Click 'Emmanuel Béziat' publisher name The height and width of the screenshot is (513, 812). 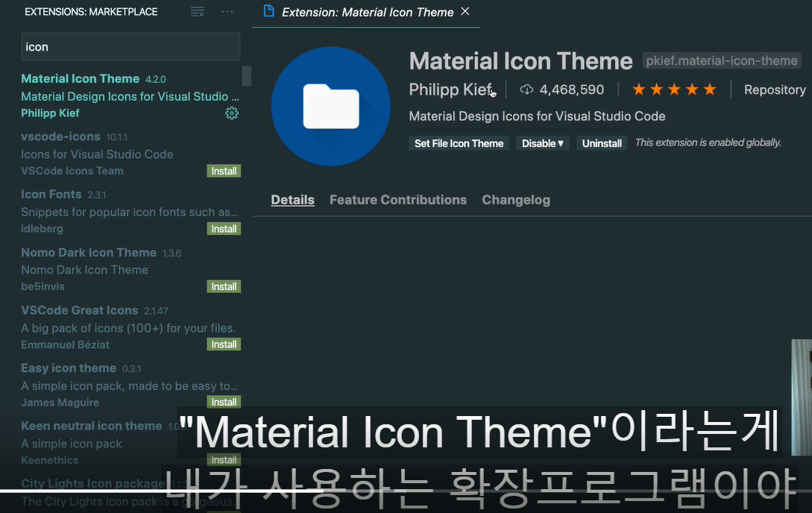(66, 344)
